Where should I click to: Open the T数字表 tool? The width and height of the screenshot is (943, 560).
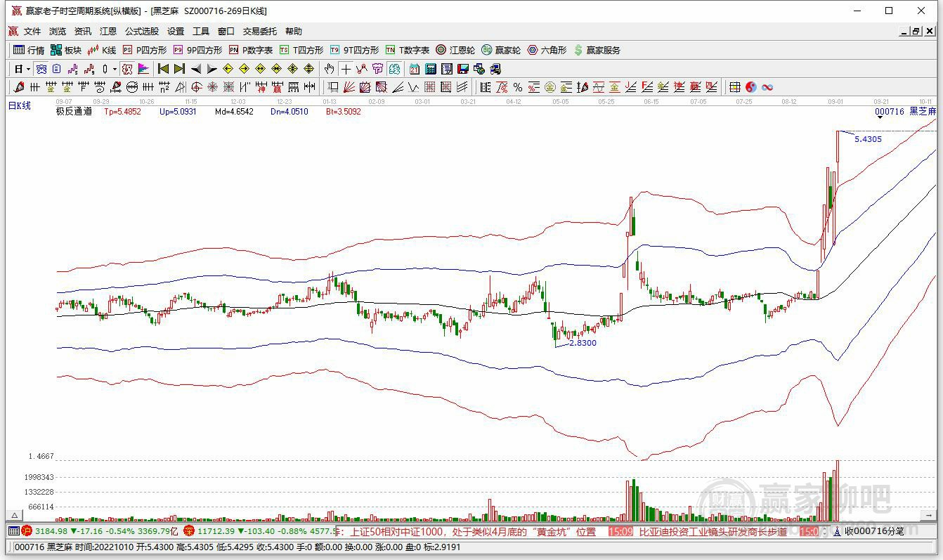click(408, 50)
